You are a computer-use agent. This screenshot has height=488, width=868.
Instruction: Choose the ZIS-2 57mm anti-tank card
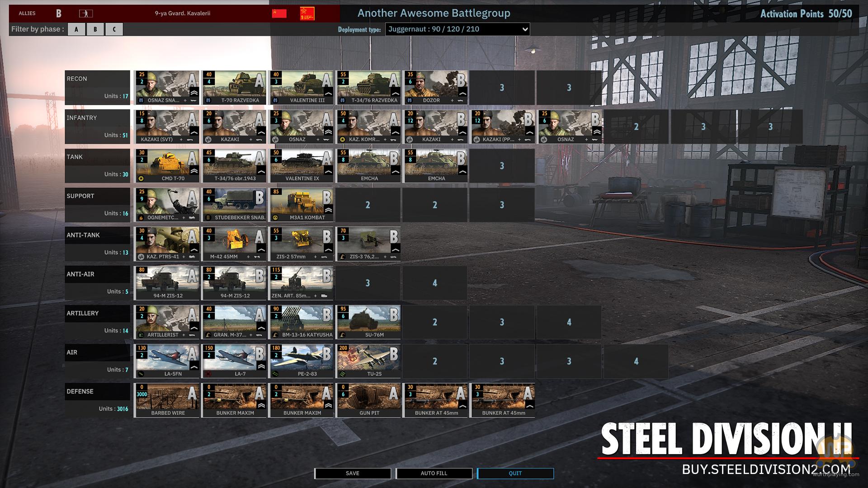[301, 244]
